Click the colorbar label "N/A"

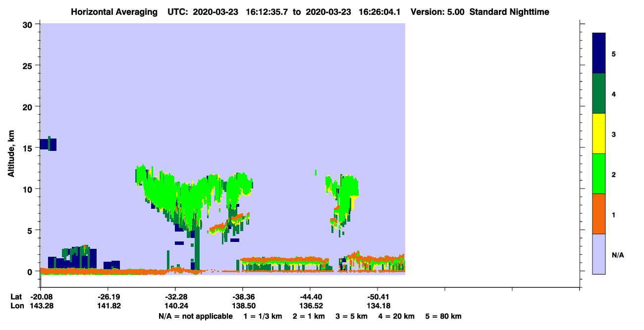(618, 255)
